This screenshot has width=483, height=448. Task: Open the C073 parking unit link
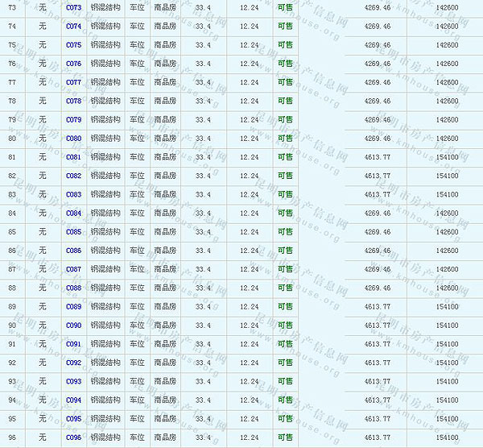[x=73, y=7]
